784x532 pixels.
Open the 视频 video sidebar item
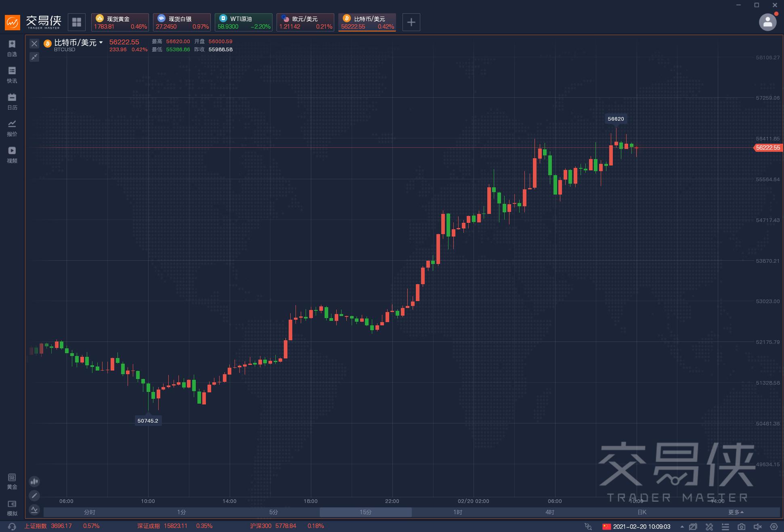point(12,155)
